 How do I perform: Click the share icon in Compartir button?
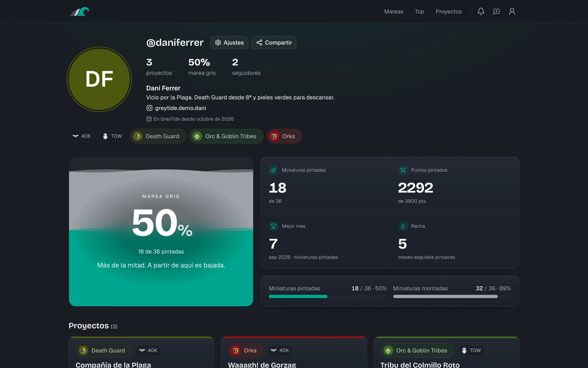pos(259,43)
